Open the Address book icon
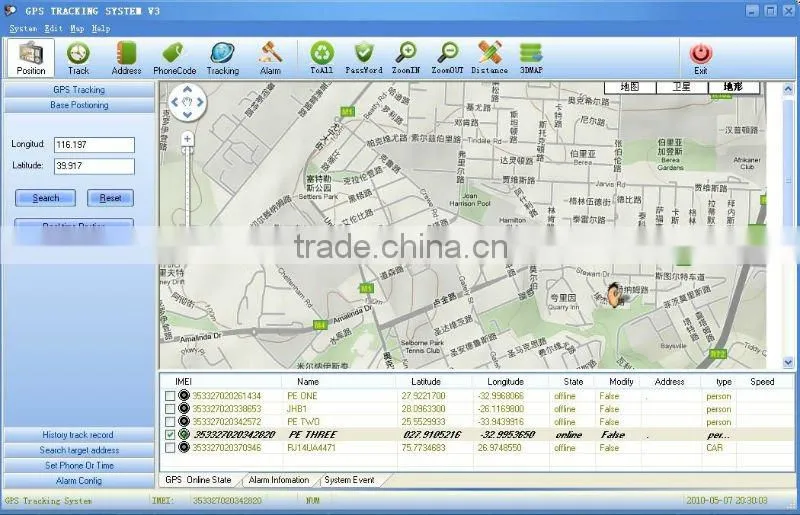 pyautogui.click(x=126, y=53)
